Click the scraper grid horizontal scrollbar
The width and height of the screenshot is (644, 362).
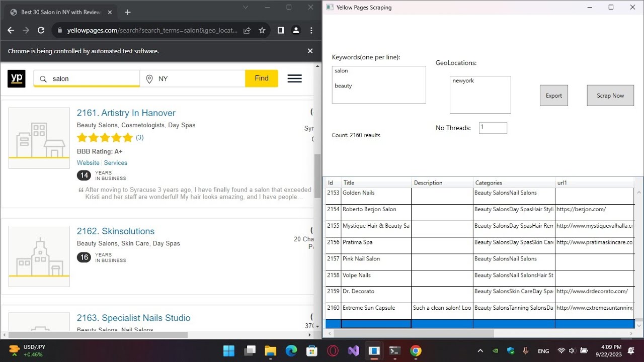tap(414, 333)
